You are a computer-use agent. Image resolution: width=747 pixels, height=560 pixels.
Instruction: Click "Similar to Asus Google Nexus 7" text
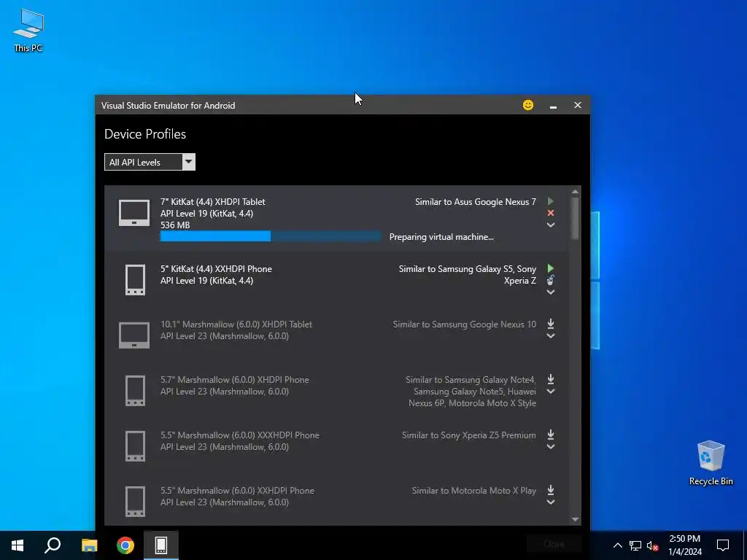(x=476, y=202)
